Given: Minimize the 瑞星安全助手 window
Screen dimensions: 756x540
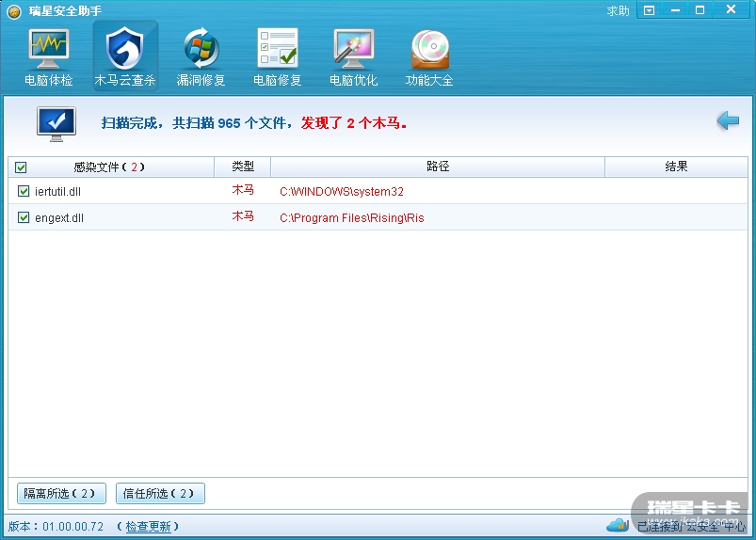Looking at the screenshot, I should (x=675, y=10).
